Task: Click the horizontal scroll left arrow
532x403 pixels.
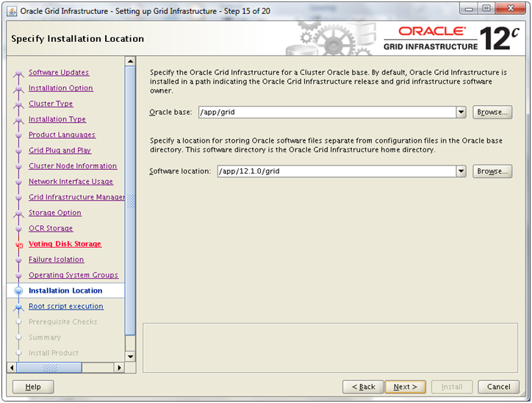Action: coord(12,368)
